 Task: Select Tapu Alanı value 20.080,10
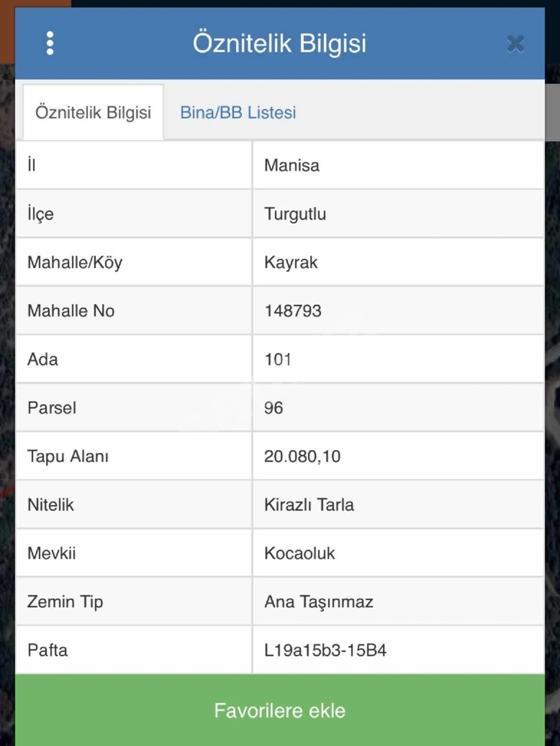tap(302, 457)
